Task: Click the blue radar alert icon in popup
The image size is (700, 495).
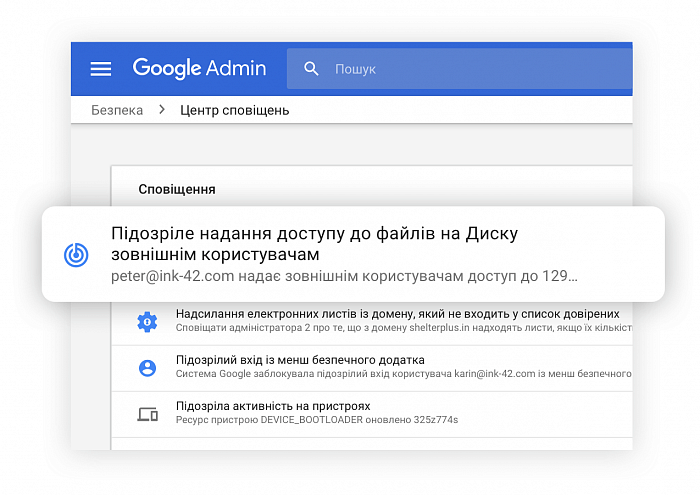Action: pyautogui.click(x=77, y=254)
